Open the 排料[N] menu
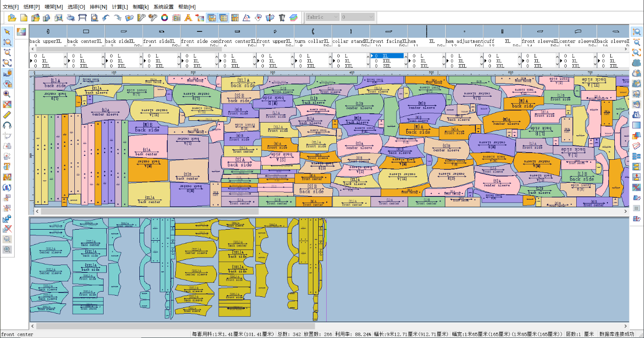Screen dimensions: 644x338 [98, 7]
